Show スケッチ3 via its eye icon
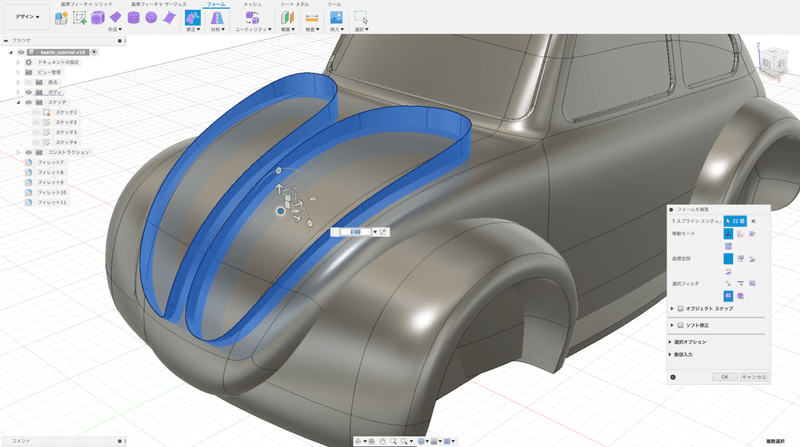Image resolution: width=800 pixels, height=447 pixels. pos(36,132)
